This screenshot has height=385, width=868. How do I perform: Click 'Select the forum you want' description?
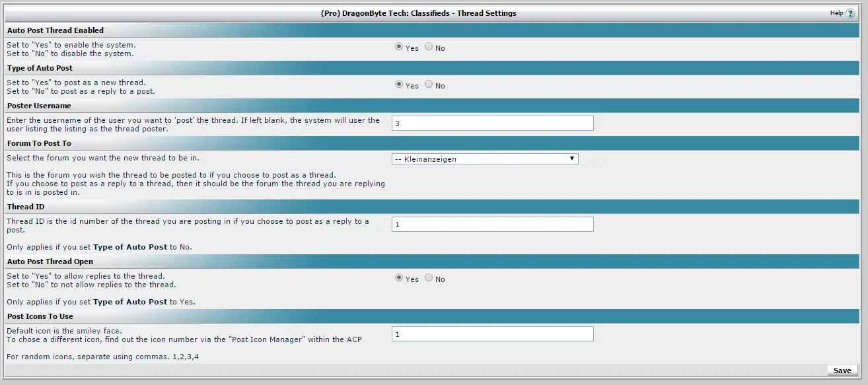[103, 158]
